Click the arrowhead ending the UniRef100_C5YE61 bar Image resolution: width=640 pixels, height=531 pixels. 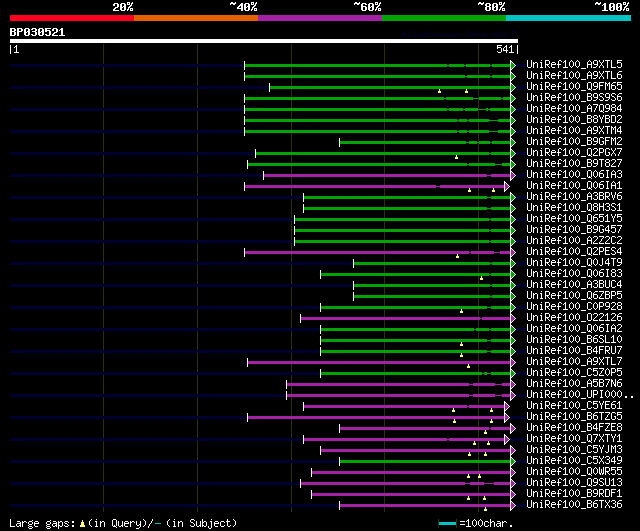pyautogui.click(x=507, y=407)
